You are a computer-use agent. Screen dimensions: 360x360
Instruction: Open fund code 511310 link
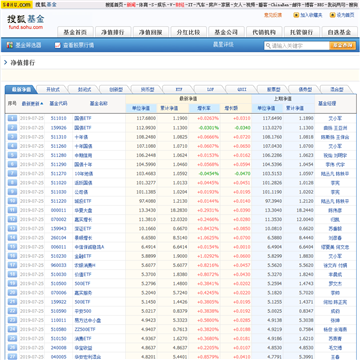[58, 137]
